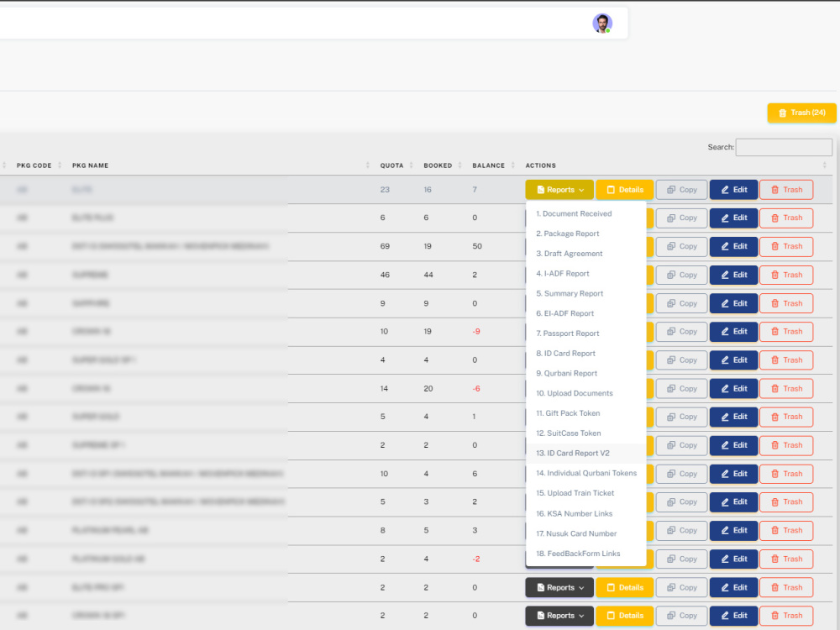Copy the package with balance -2
Viewport: 840px width, 630px height.
click(x=681, y=559)
